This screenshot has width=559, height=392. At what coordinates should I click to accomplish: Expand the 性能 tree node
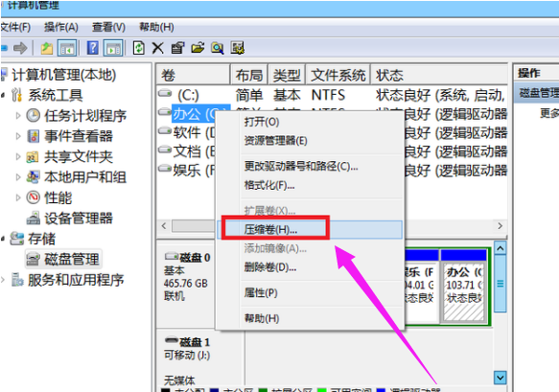(x=18, y=197)
